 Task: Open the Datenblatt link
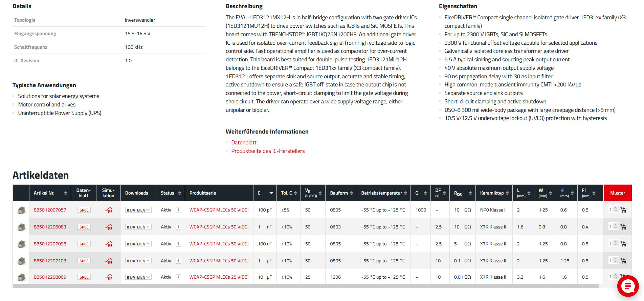(244, 143)
